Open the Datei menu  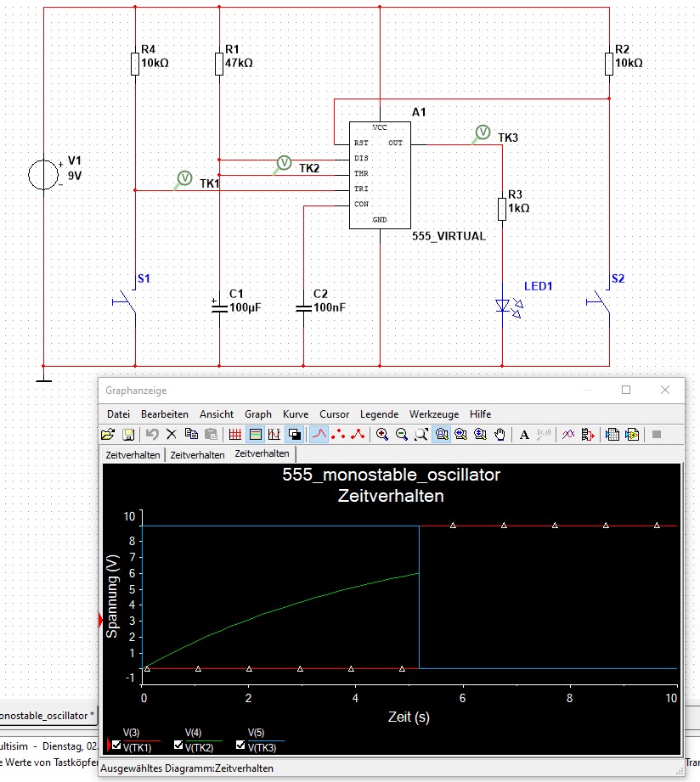point(118,414)
